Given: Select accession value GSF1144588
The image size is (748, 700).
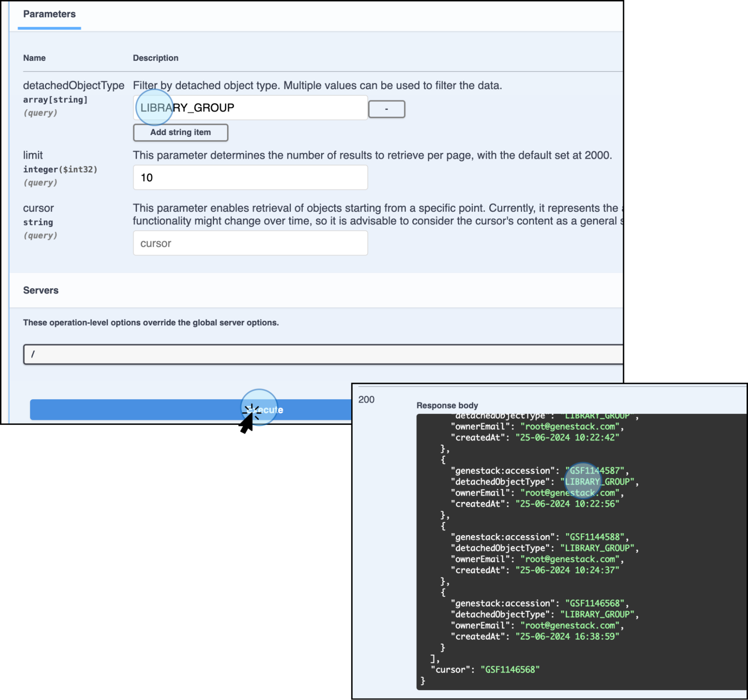Looking at the screenshot, I should (x=595, y=537).
